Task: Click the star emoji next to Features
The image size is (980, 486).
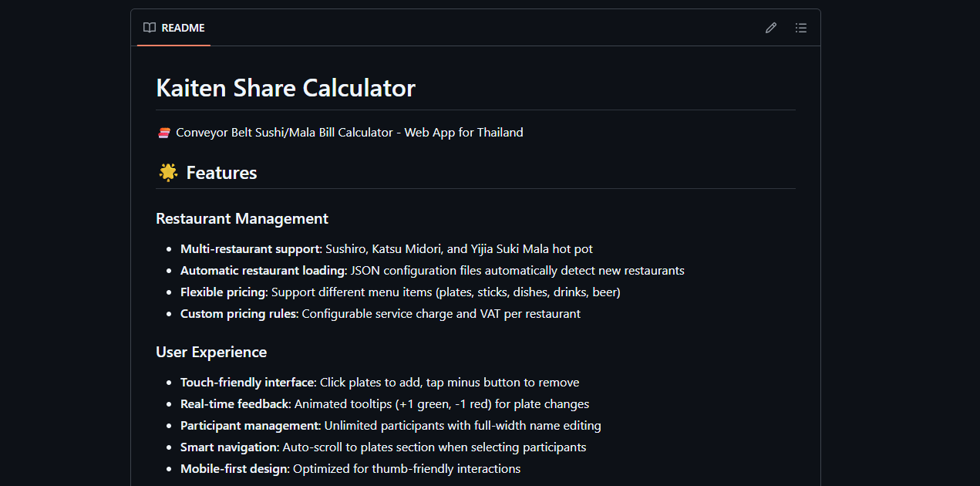Action: pyautogui.click(x=167, y=172)
